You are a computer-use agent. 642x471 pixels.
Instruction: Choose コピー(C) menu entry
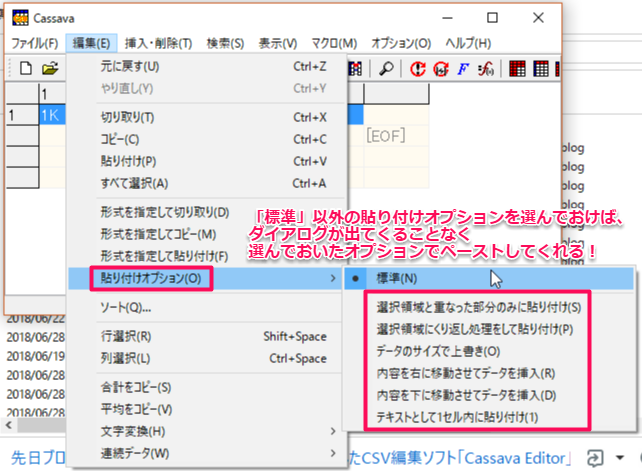click(207, 140)
